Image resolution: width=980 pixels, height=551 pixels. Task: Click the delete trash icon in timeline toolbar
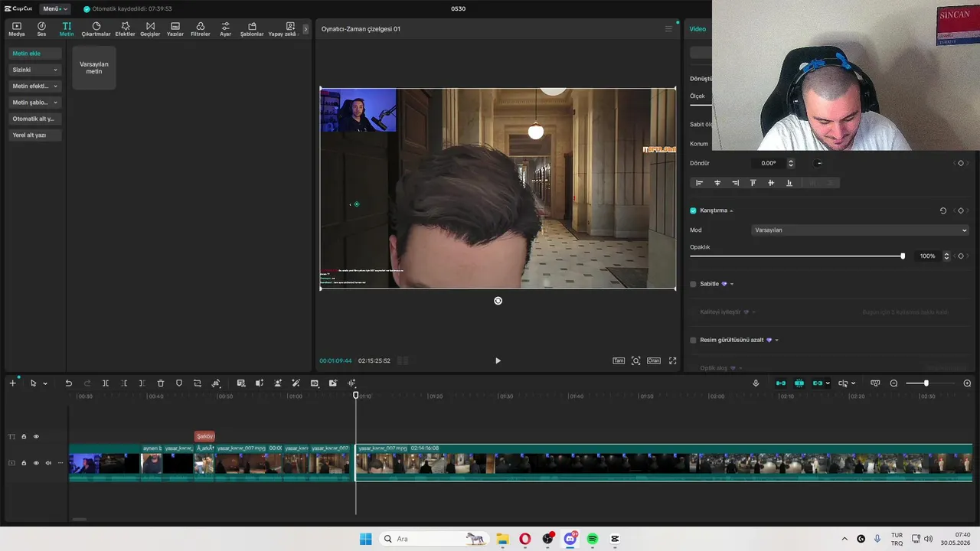[161, 383]
